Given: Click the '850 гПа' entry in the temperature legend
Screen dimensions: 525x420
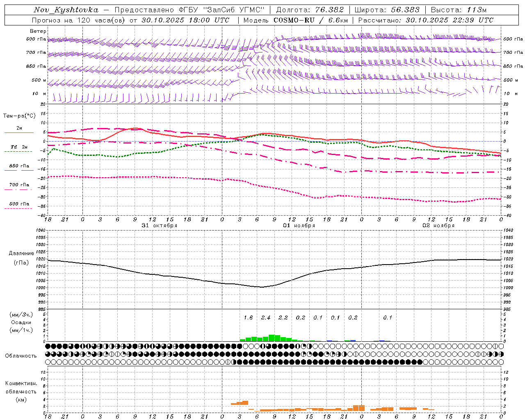Looking at the screenshot, I should tap(19, 166).
